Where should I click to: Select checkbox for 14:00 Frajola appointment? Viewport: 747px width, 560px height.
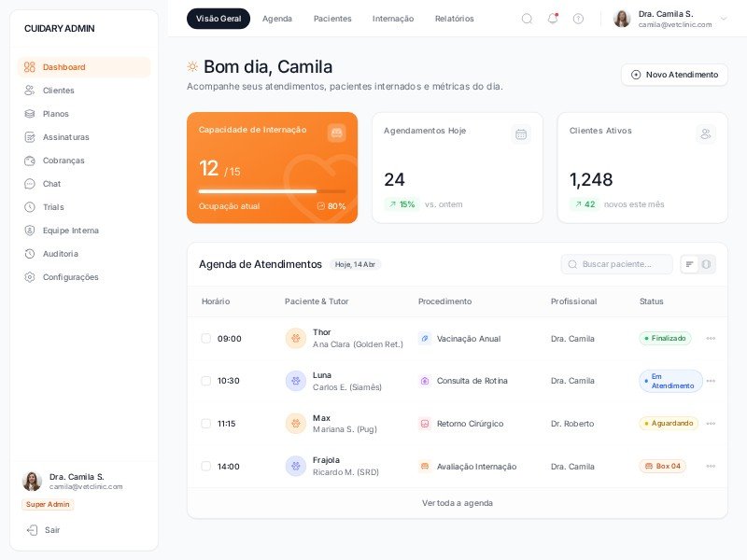pos(206,466)
